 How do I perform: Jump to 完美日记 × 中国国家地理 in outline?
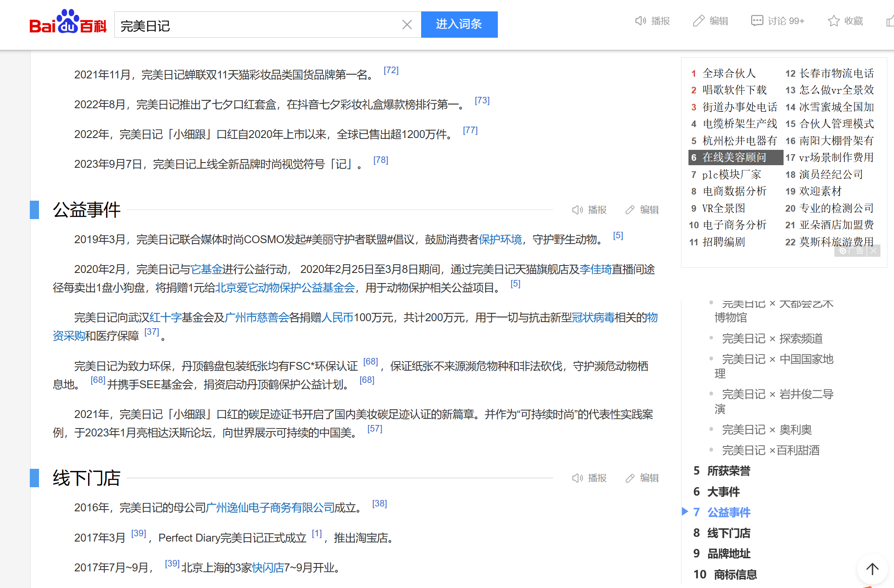point(774,366)
